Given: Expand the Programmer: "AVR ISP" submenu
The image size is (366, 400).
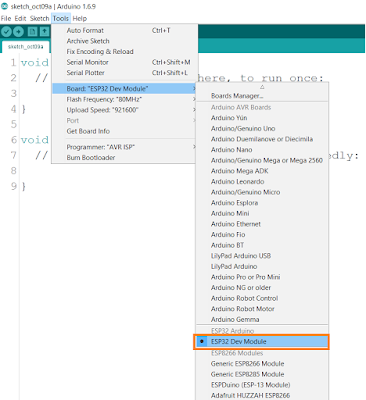Looking at the screenshot, I should tap(124, 147).
